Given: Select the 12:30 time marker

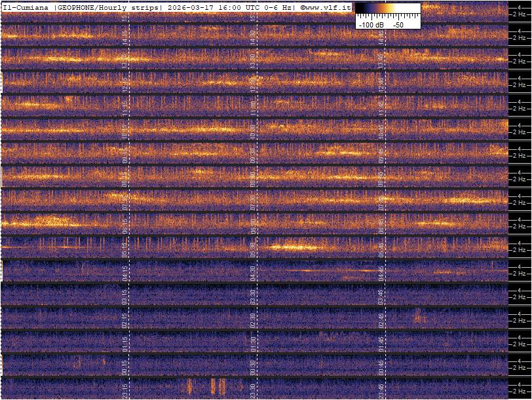Looking at the screenshot, I should [x=253, y=84].
